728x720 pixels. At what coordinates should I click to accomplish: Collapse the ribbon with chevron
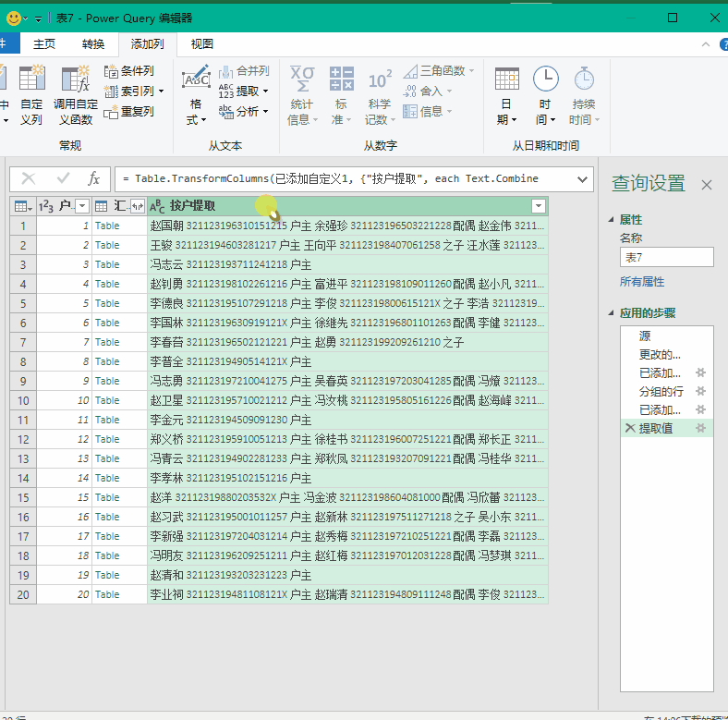[x=706, y=44]
